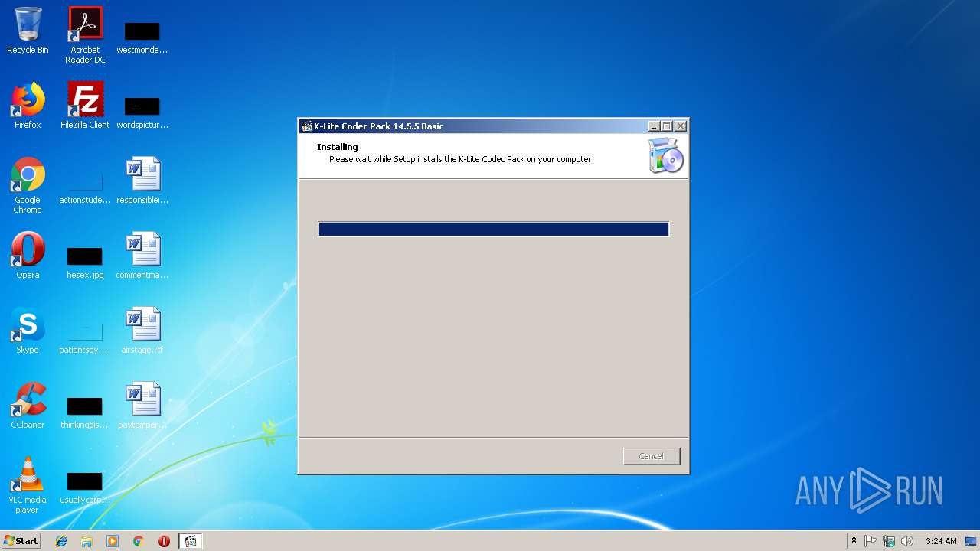Close the K-Lite Codec Pack installer
This screenshot has width=980, height=551.
[x=680, y=126]
